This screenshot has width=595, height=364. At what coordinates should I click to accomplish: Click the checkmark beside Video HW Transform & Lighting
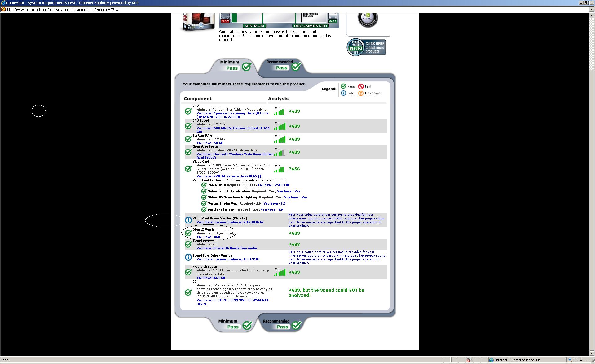tap(204, 197)
